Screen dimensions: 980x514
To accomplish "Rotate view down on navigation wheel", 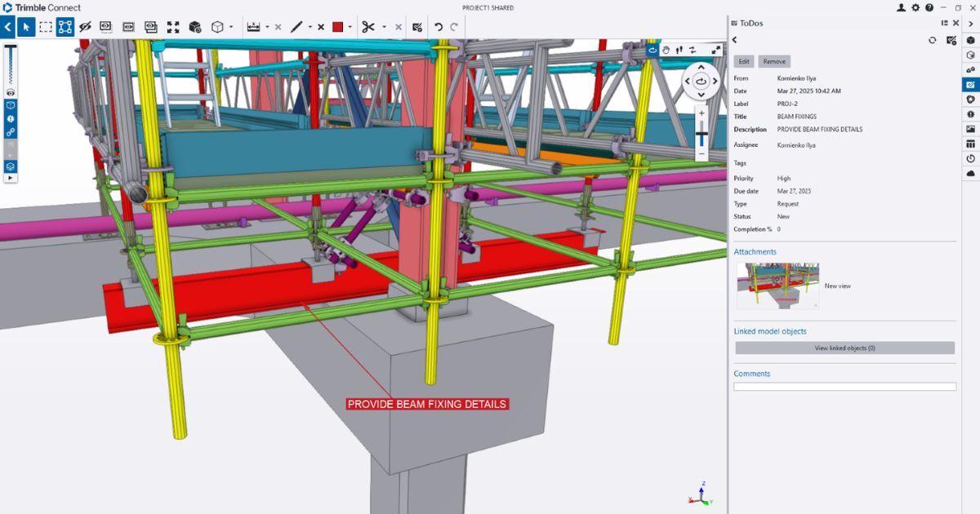I will 702,95.
